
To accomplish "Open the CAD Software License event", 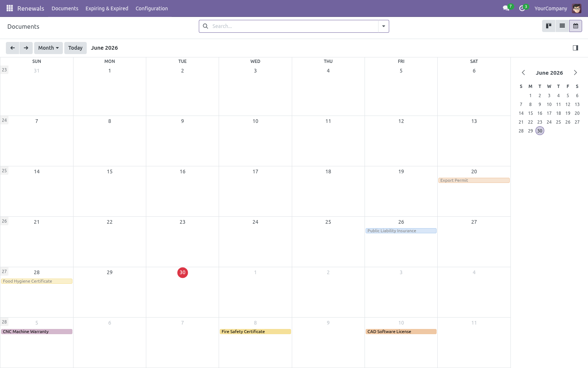I will click(x=401, y=332).
